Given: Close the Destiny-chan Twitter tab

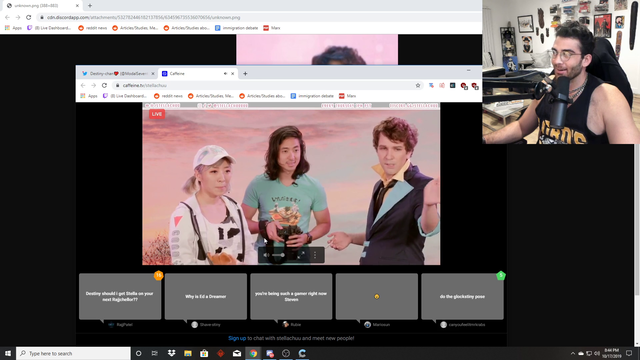Looking at the screenshot, I should 153,74.
